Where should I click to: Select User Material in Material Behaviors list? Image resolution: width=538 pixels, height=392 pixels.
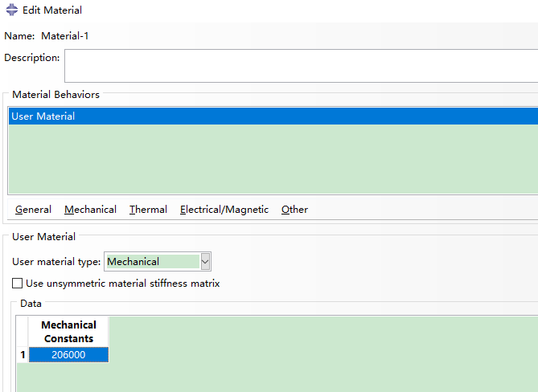coord(273,116)
